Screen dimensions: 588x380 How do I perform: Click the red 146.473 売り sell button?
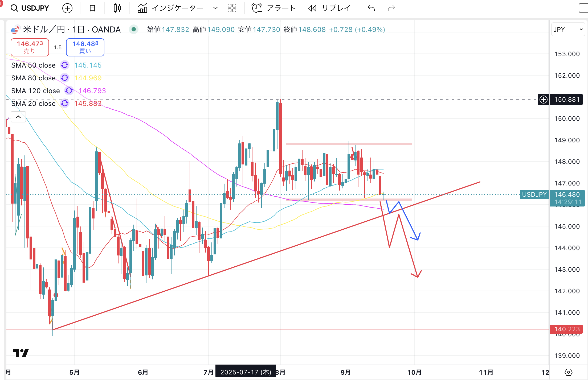point(30,47)
